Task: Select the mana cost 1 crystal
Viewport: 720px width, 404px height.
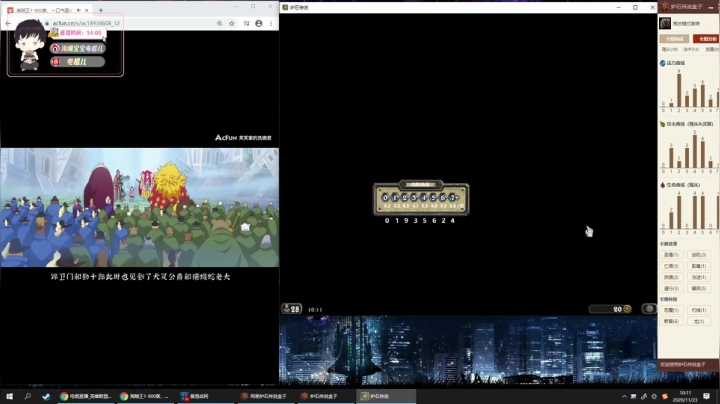Action: (x=395, y=197)
